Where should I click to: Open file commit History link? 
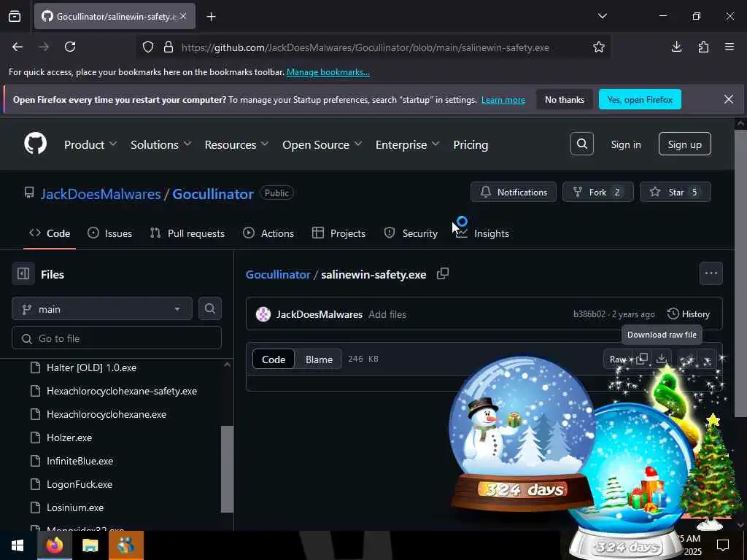(x=689, y=314)
